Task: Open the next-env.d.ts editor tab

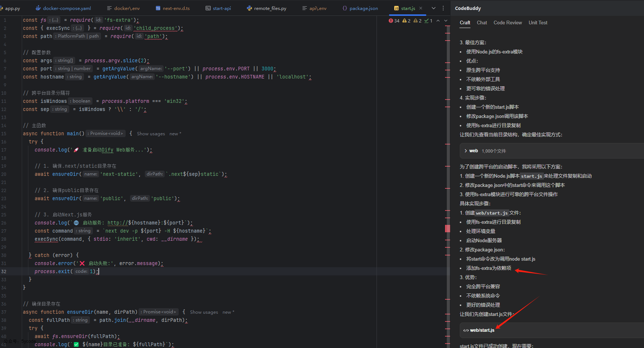Action: point(172,8)
